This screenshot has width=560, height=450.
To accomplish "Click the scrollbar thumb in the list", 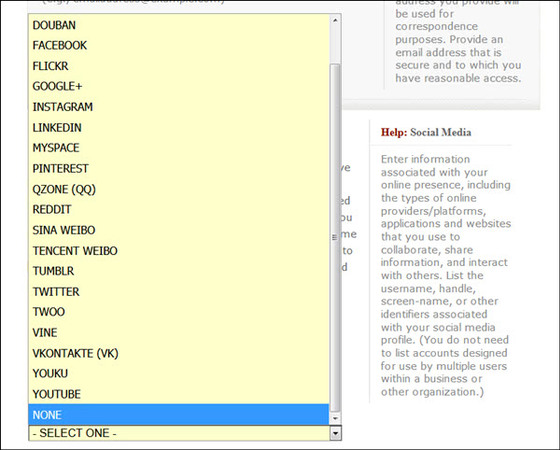I will (x=335, y=238).
